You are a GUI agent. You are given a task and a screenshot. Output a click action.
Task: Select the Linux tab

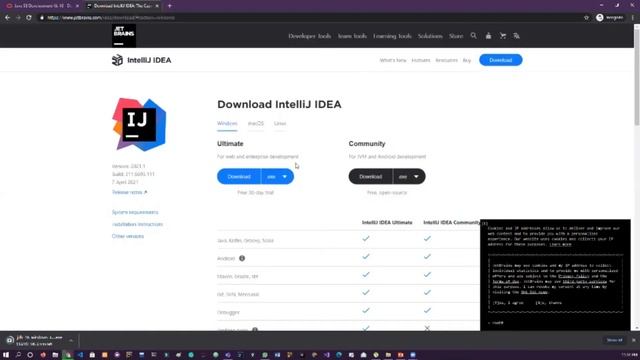(x=280, y=124)
